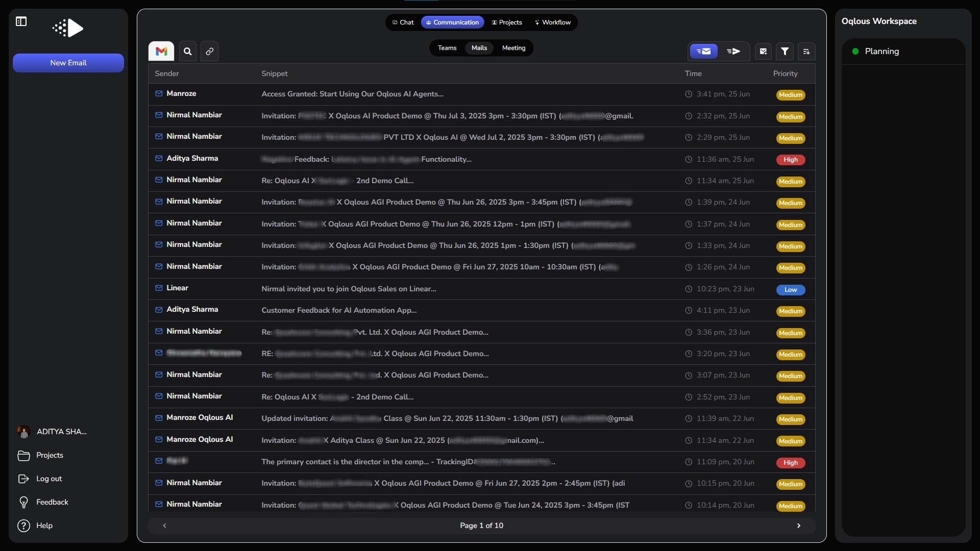
Task: Click Log out in the sidebar
Action: point(48,479)
